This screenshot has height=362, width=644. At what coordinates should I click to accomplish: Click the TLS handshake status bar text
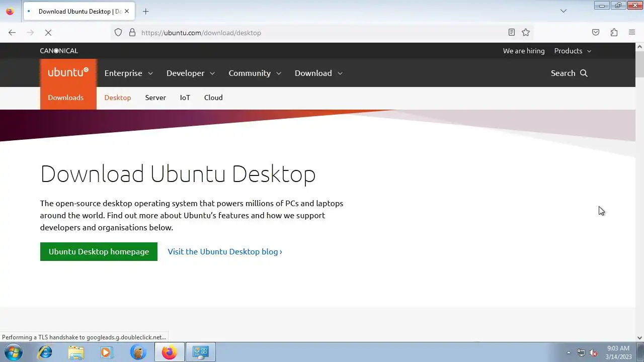pyautogui.click(x=84, y=337)
